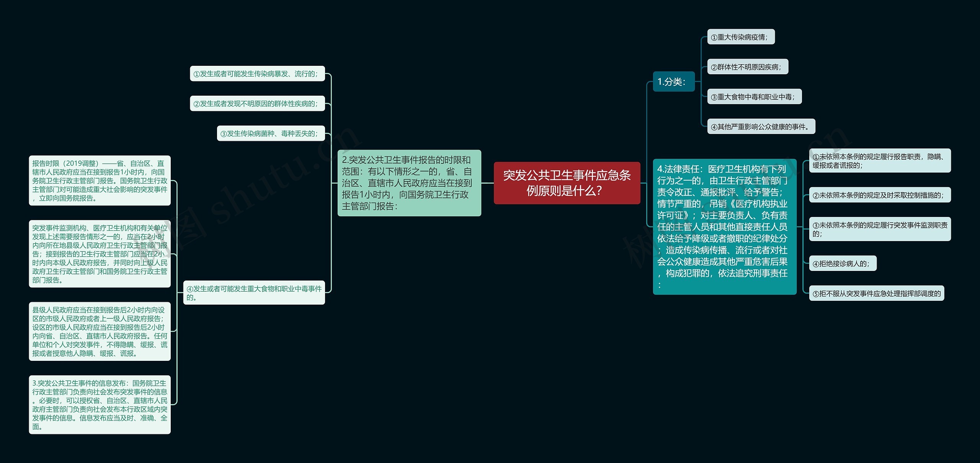Viewport: 980px width, 463px height.
Task: Select the '②群体性不明原因疾病' node
Action: coord(747,67)
